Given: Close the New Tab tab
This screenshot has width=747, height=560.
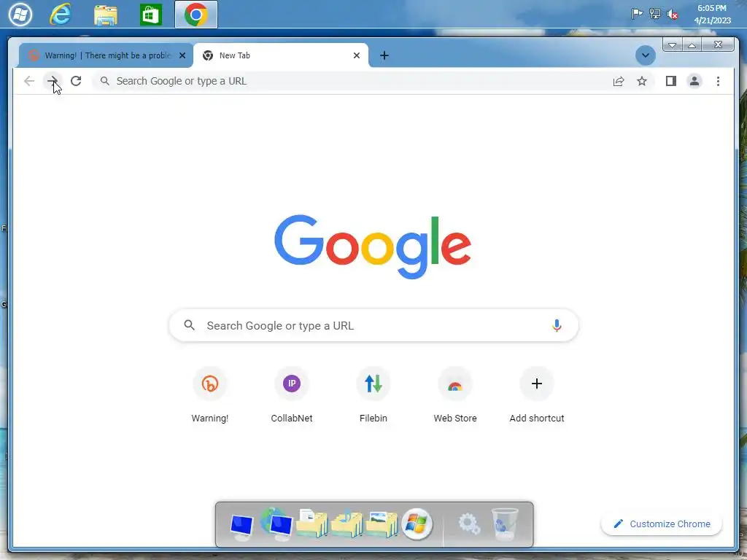Looking at the screenshot, I should 356,55.
